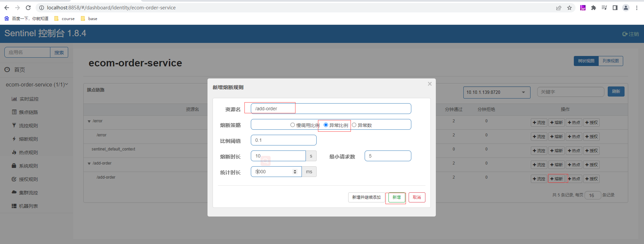The width and height of the screenshot is (644, 244).
Task: Click the 新增 button in dialog
Action: [x=397, y=197]
